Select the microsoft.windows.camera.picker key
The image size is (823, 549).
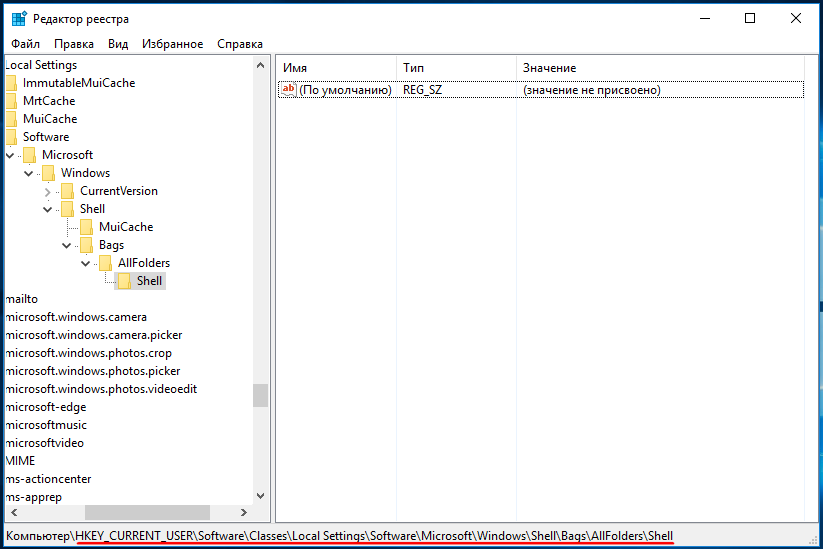pos(94,335)
